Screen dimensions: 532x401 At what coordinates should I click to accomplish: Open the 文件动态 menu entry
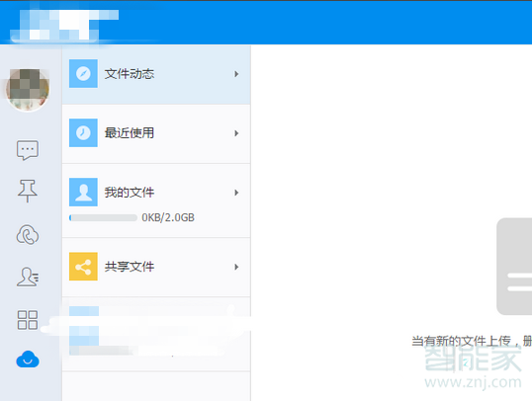[156, 75]
